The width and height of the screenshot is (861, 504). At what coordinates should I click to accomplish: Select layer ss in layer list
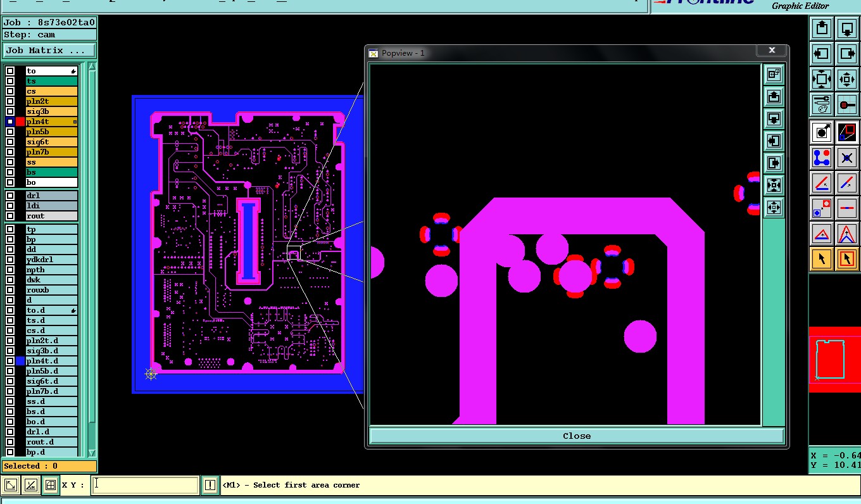tap(52, 162)
